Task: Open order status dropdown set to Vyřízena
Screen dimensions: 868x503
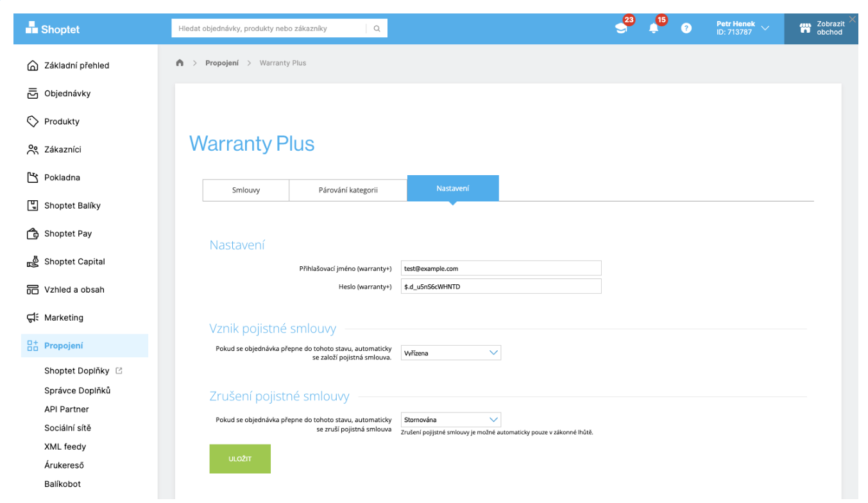Action: [450, 353]
